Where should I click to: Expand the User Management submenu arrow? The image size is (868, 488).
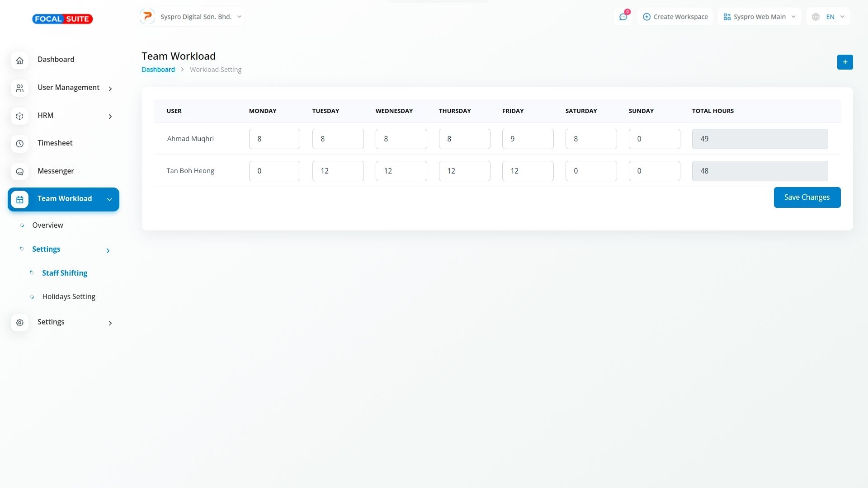click(110, 89)
